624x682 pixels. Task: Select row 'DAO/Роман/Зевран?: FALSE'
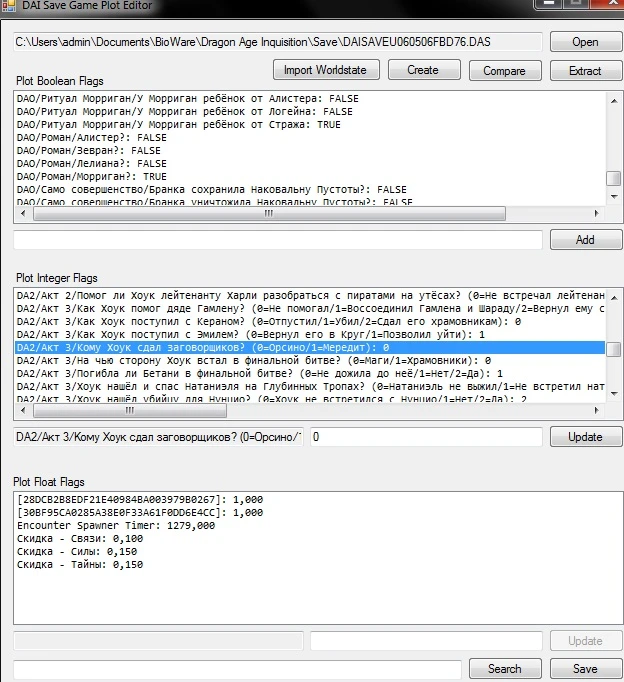coord(311,151)
